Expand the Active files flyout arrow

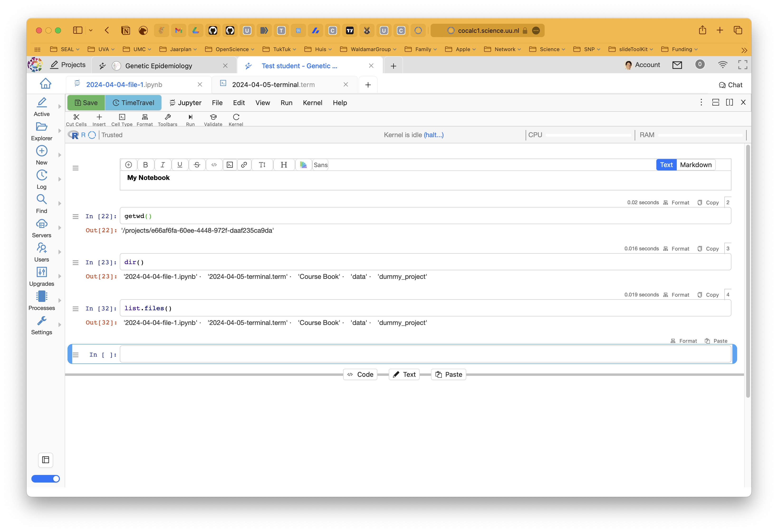[x=60, y=106]
